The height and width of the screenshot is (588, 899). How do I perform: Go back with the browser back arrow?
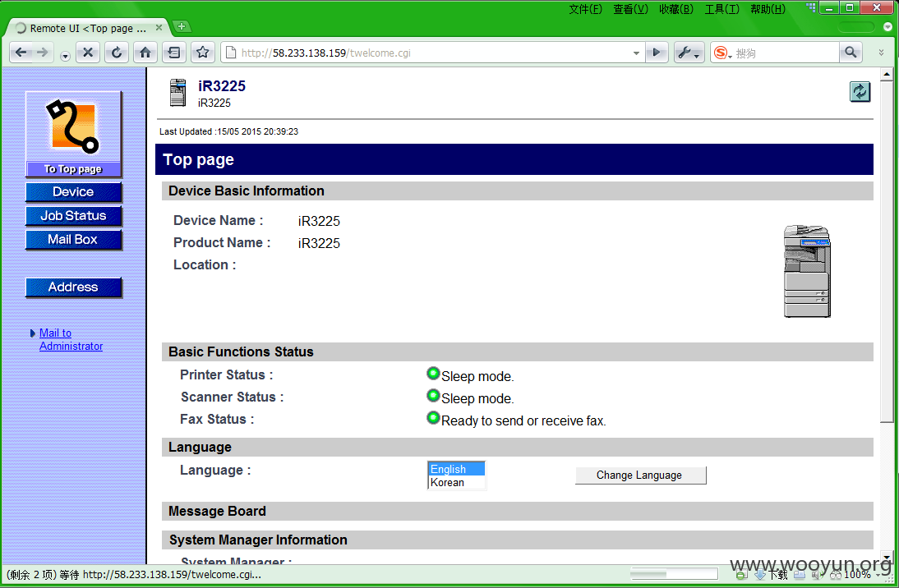point(21,53)
